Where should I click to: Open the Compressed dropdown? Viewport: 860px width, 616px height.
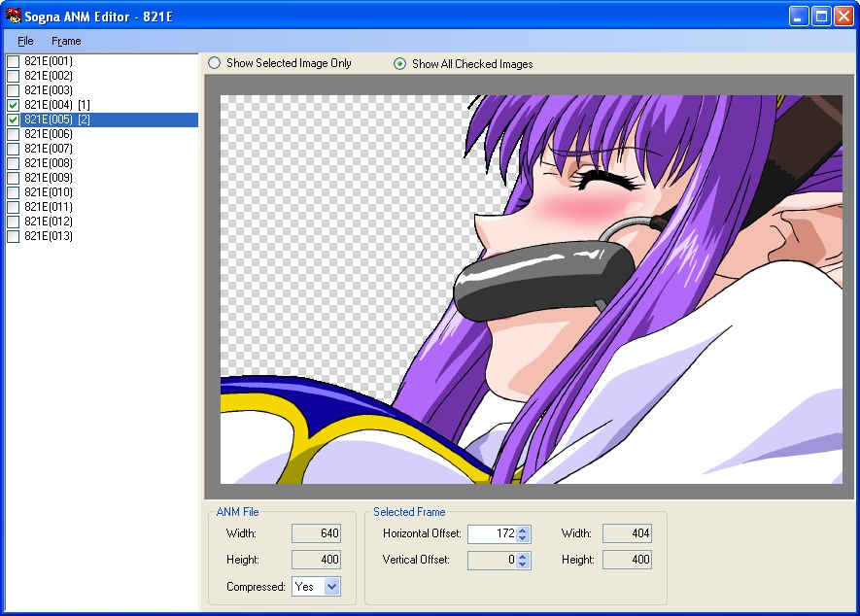(331, 587)
